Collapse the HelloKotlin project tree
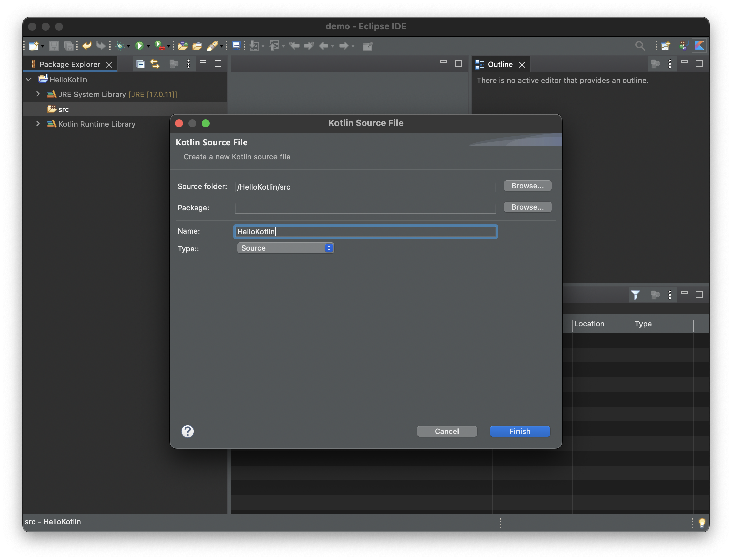732x560 pixels. (x=29, y=80)
